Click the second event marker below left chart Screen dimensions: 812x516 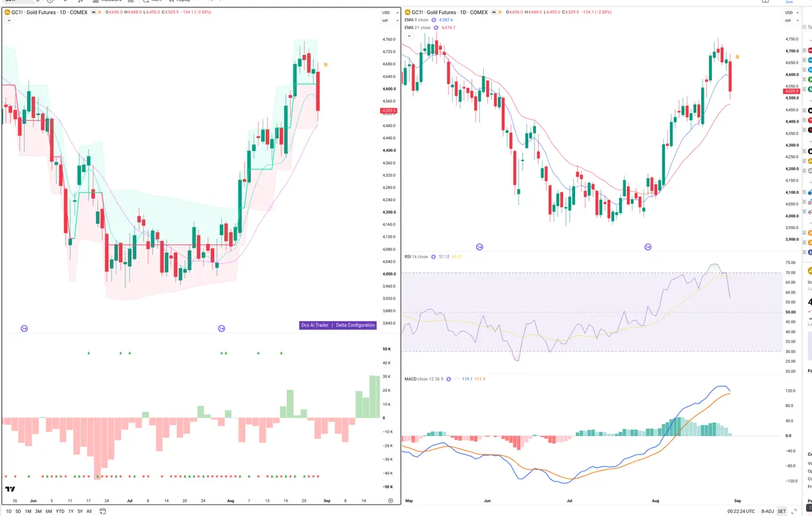(221, 328)
